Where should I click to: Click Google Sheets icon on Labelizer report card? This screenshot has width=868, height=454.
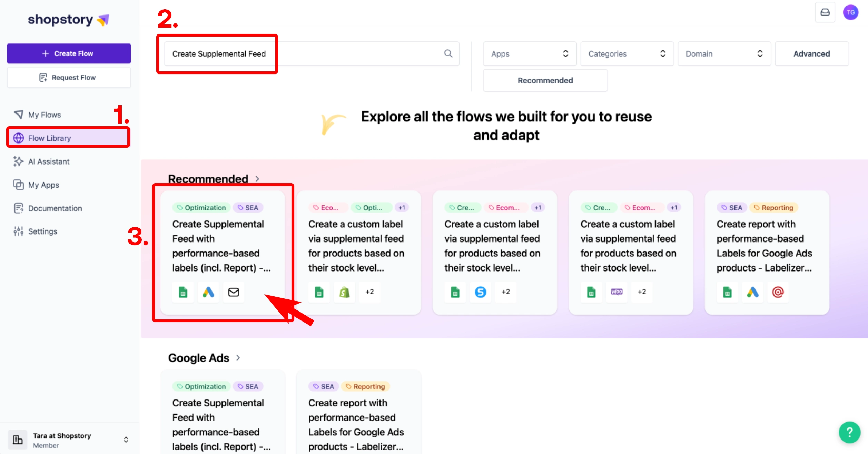pos(727,292)
